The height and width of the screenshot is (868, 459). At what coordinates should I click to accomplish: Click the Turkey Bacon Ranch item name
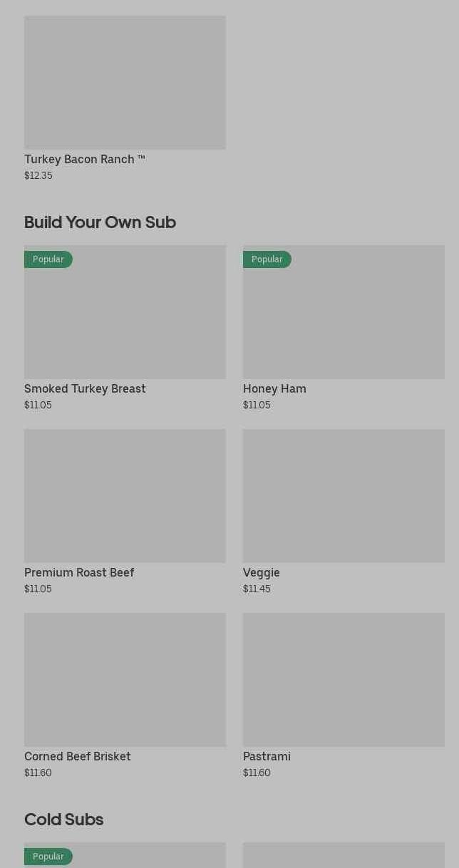point(84,159)
